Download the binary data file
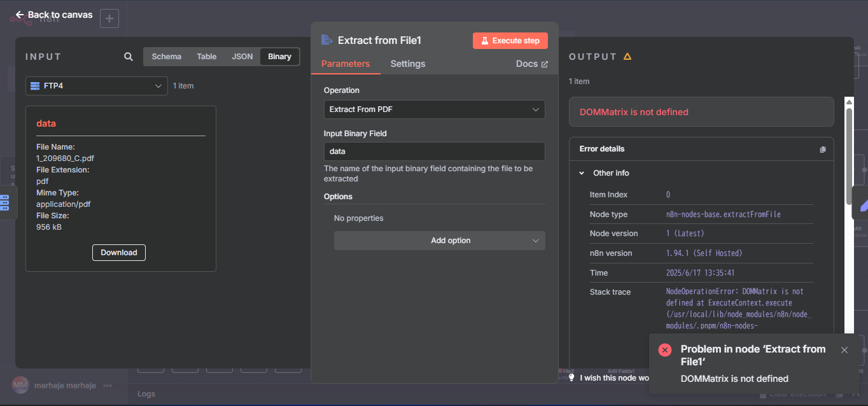The height and width of the screenshot is (406, 868). (119, 253)
